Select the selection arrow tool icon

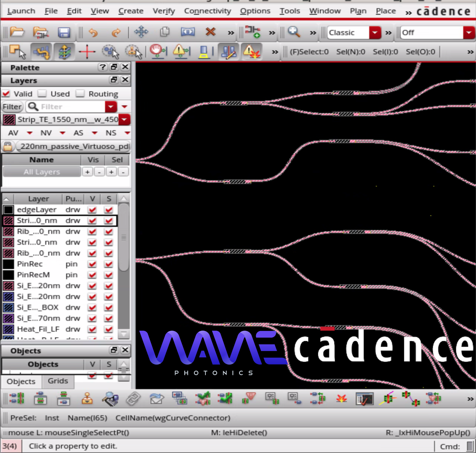[x=17, y=51]
